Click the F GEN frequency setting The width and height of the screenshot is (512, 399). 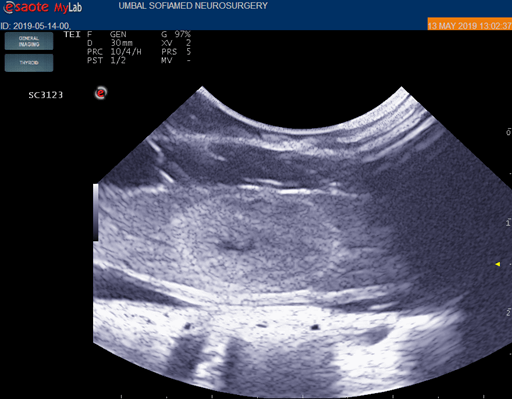click(107, 34)
